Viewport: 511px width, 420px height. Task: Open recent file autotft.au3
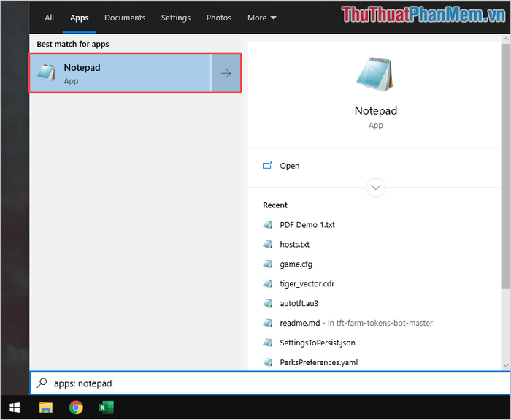[x=299, y=303]
